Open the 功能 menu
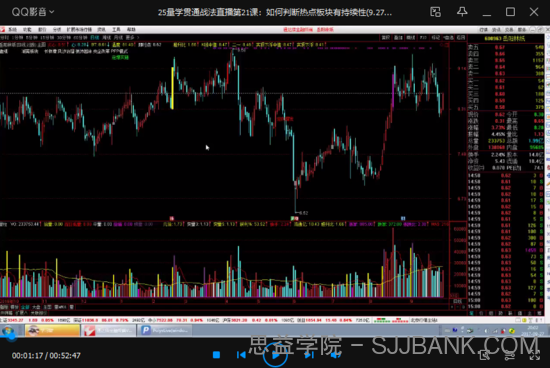This screenshot has width=550, height=368. coord(27,29)
